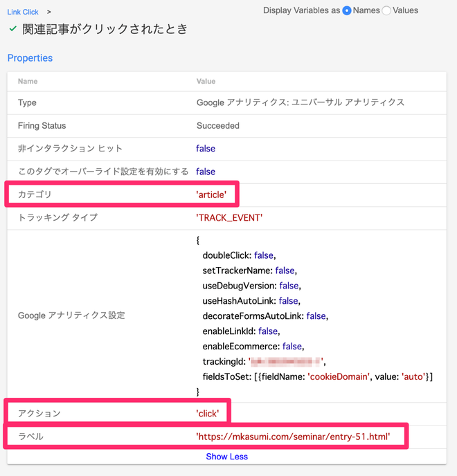Click the Firing Status Succeeded value
The height and width of the screenshot is (476, 457).
[217, 126]
